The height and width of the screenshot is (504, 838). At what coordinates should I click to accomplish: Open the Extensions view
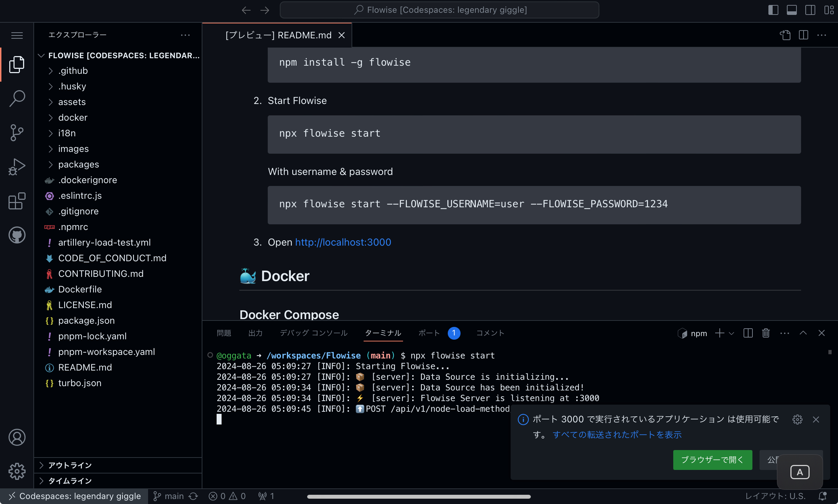[17, 201]
